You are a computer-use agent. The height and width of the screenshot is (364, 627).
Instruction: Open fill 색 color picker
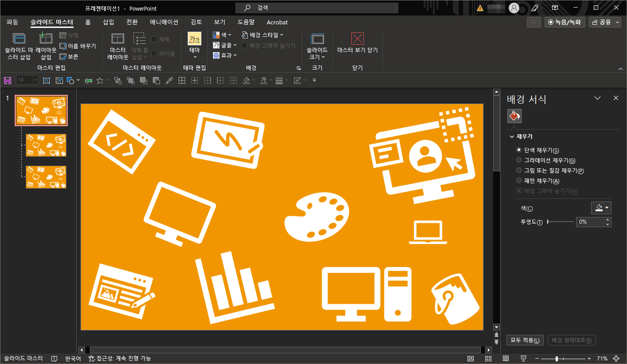[601, 208]
